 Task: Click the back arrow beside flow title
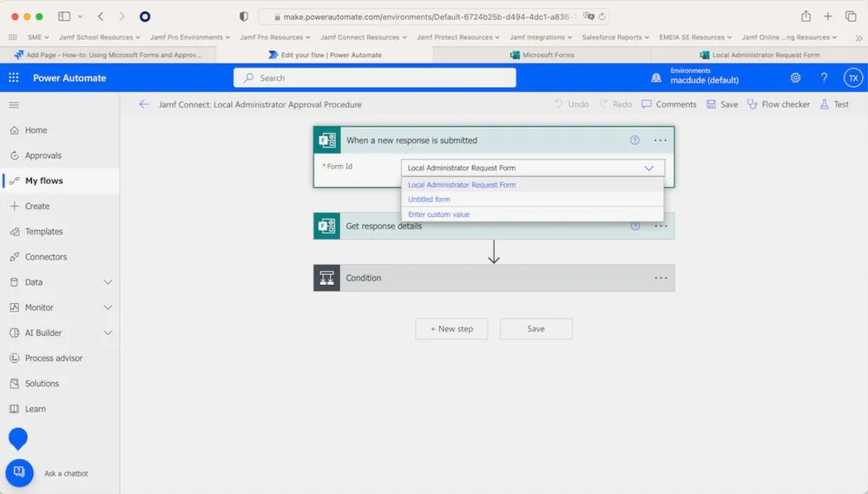[144, 104]
